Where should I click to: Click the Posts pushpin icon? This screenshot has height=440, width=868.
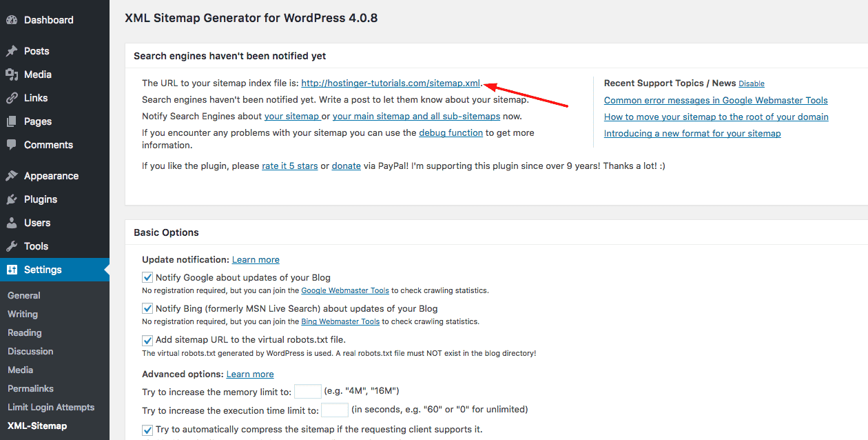[12, 51]
